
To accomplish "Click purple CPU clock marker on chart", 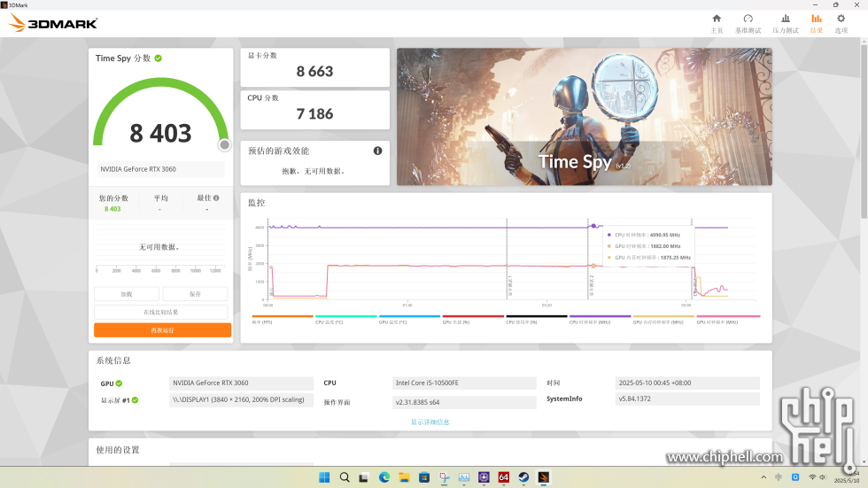I will coord(593,226).
